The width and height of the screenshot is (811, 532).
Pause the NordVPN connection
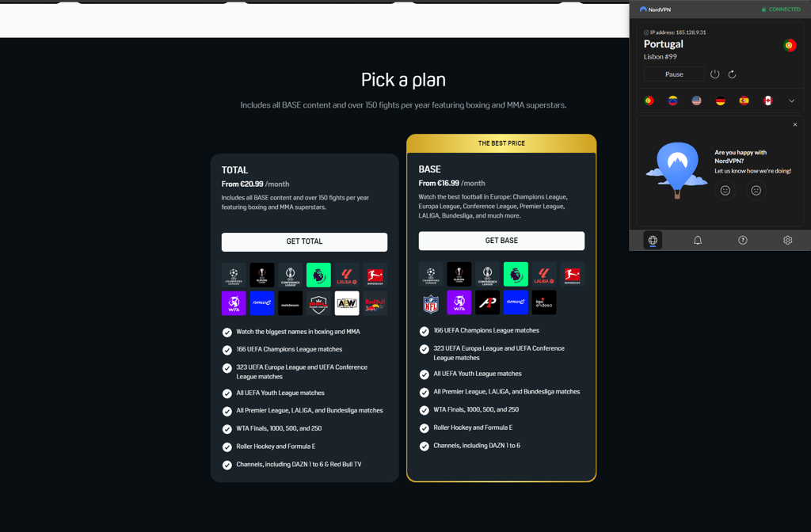click(x=674, y=74)
